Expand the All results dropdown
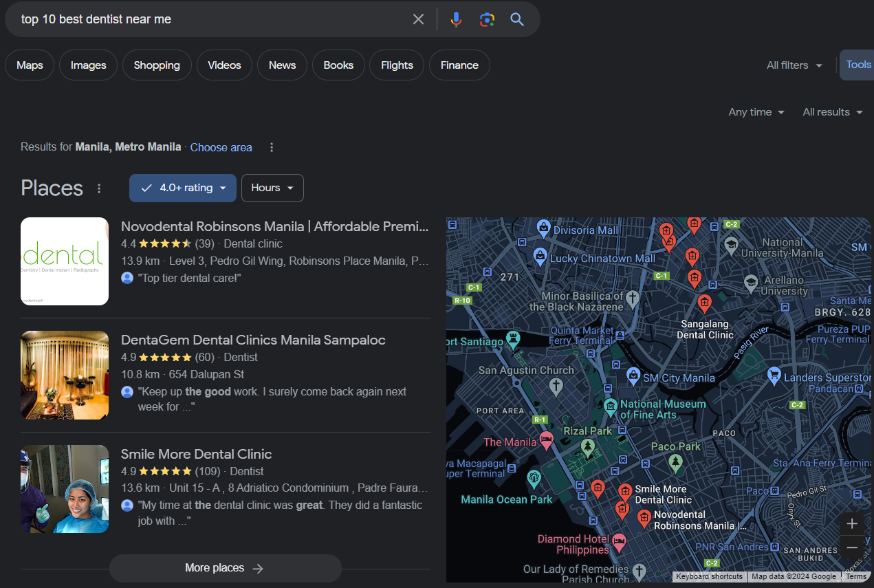Image resolution: width=874 pixels, height=588 pixels. [x=832, y=112]
